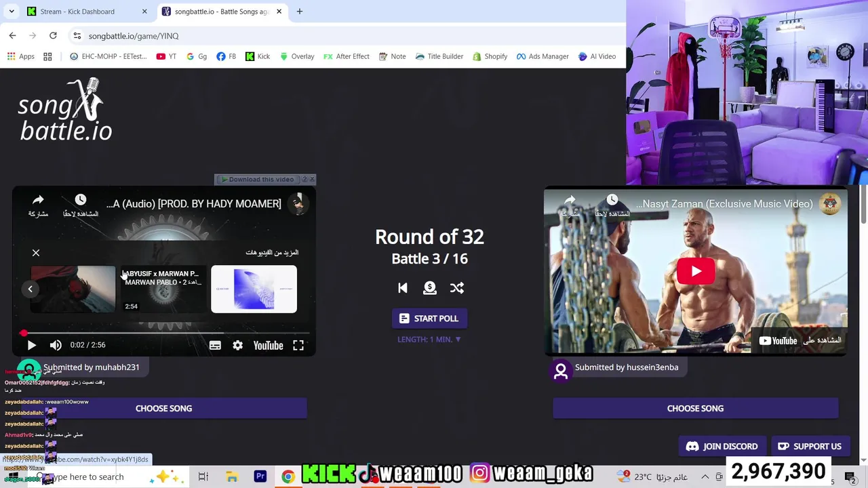The height and width of the screenshot is (488, 868).
Task: Close the Download this video bar
Action: [x=312, y=180]
